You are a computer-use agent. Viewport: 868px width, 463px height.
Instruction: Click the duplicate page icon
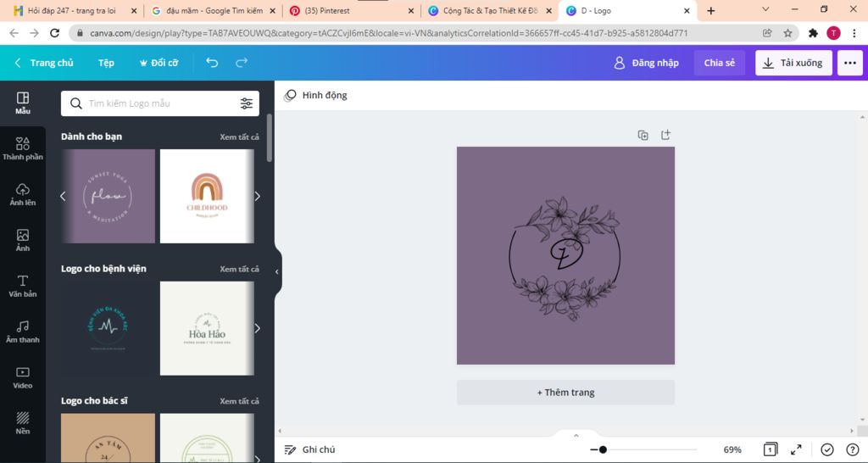pyautogui.click(x=643, y=135)
